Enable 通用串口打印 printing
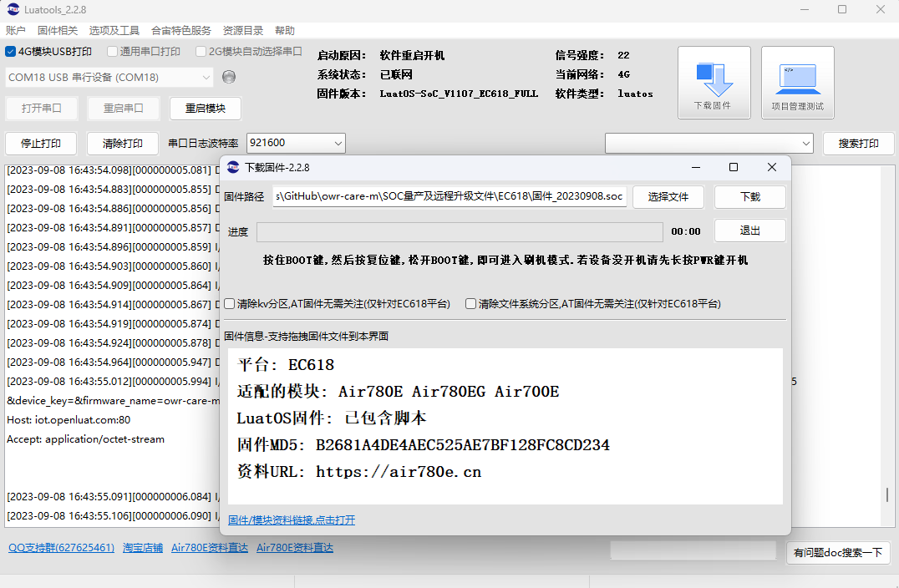 click(113, 52)
